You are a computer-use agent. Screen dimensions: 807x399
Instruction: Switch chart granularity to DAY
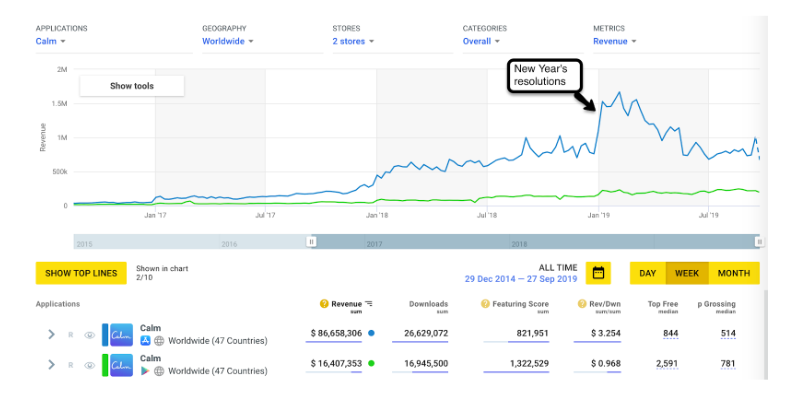coord(647,273)
